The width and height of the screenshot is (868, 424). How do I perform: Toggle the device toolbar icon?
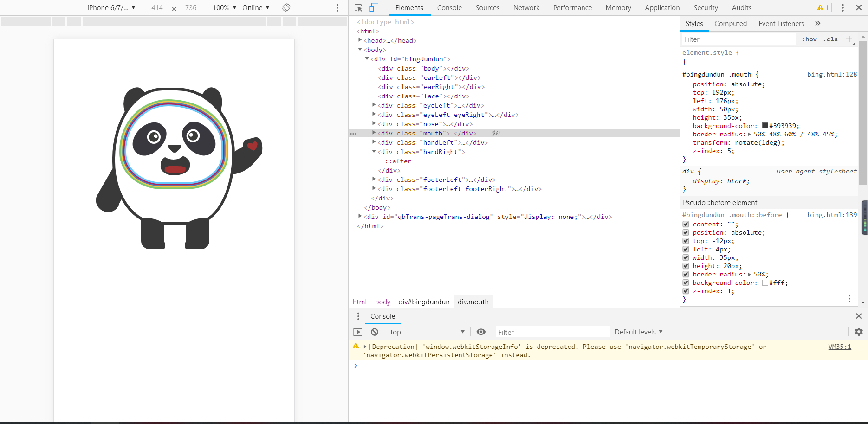(374, 8)
